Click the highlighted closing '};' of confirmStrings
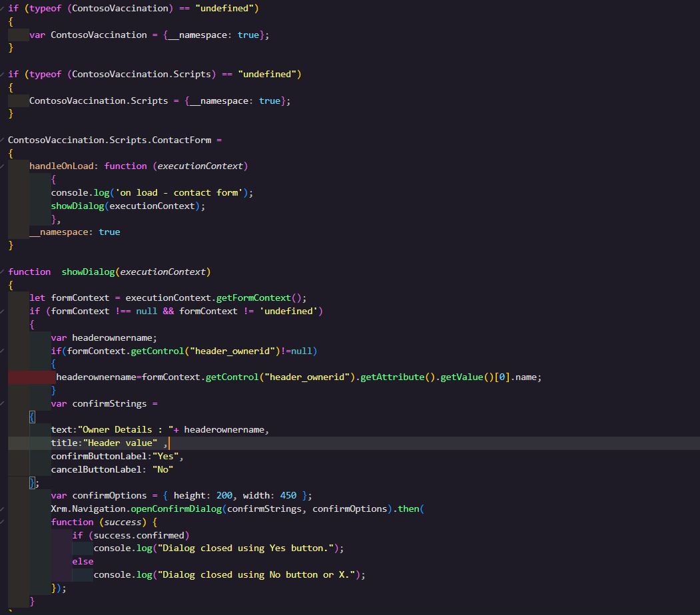The width and height of the screenshot is (700, 615). coord(34,483)
